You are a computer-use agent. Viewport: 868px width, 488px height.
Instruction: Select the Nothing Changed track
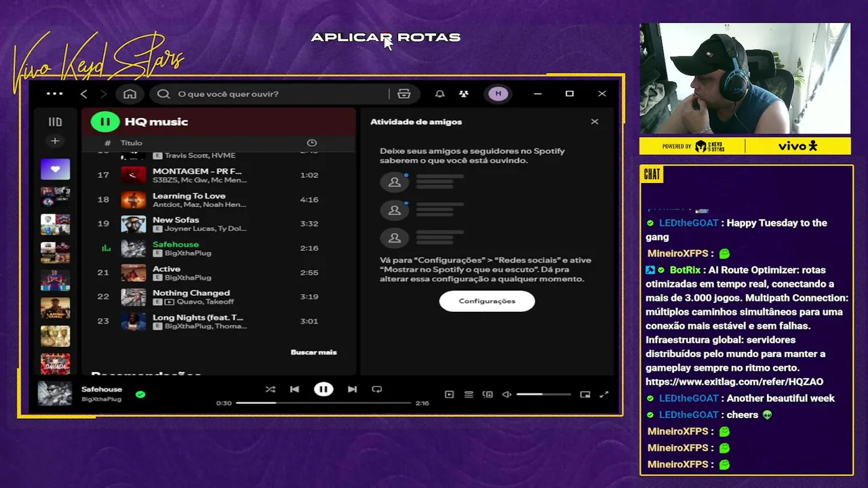click(x=218, y=297)
